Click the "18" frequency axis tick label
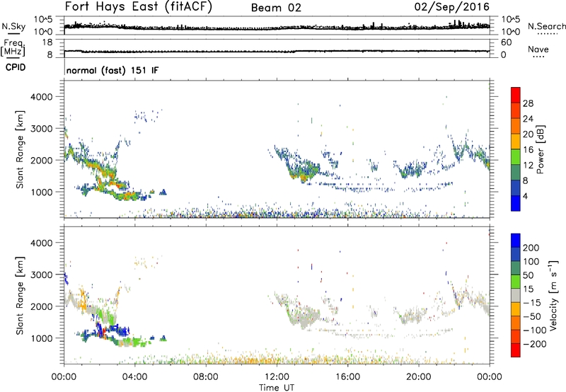Viewport: 566px width, 392px height. [x=47, y=42]
